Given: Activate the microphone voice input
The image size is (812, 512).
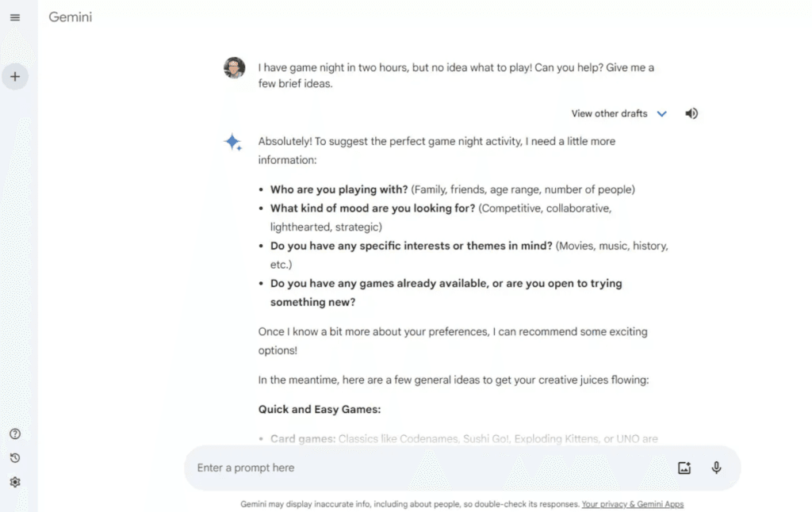Looking at the screenshot, I should pyautogui.click(x=717, y=468).
